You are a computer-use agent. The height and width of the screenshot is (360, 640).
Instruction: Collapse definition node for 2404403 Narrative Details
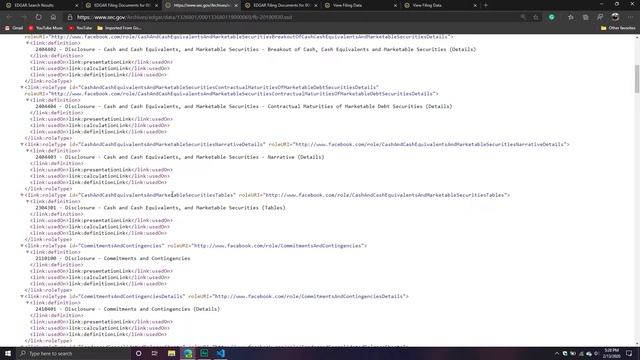(27, 151)
